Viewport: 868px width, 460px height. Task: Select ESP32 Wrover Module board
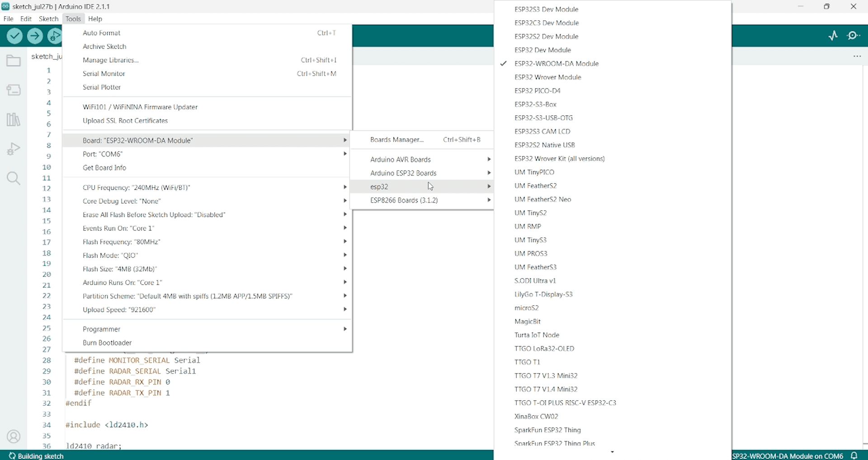tap(613, 77)
